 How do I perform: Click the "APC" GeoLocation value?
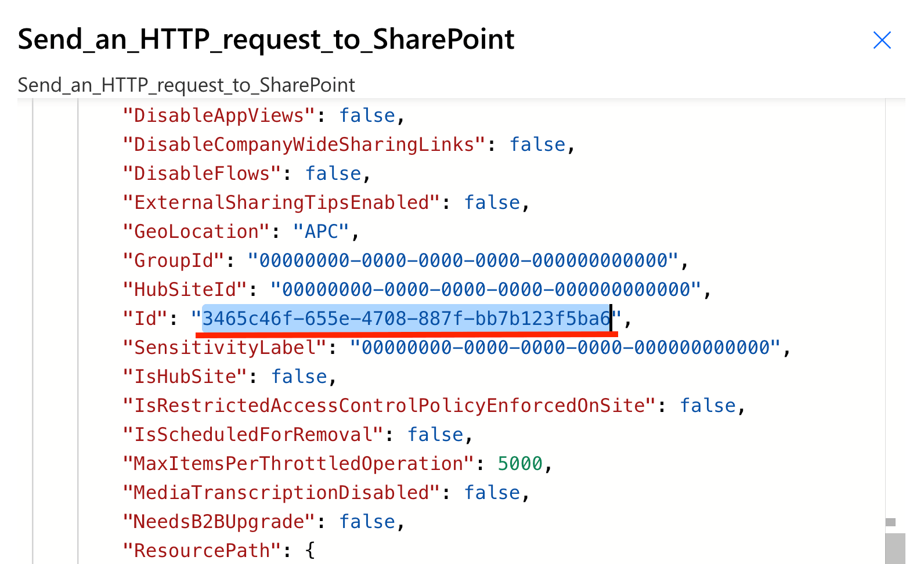click(x=321, y=232)
